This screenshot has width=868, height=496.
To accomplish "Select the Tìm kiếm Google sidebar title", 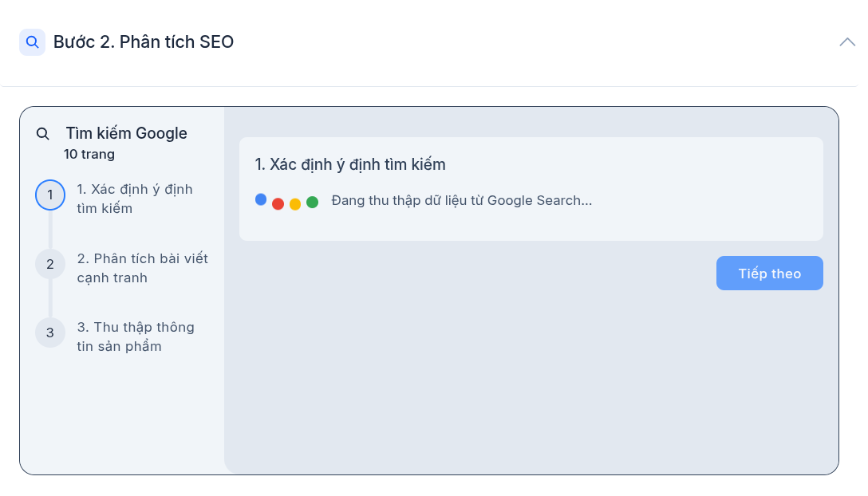I will [126, 133].
